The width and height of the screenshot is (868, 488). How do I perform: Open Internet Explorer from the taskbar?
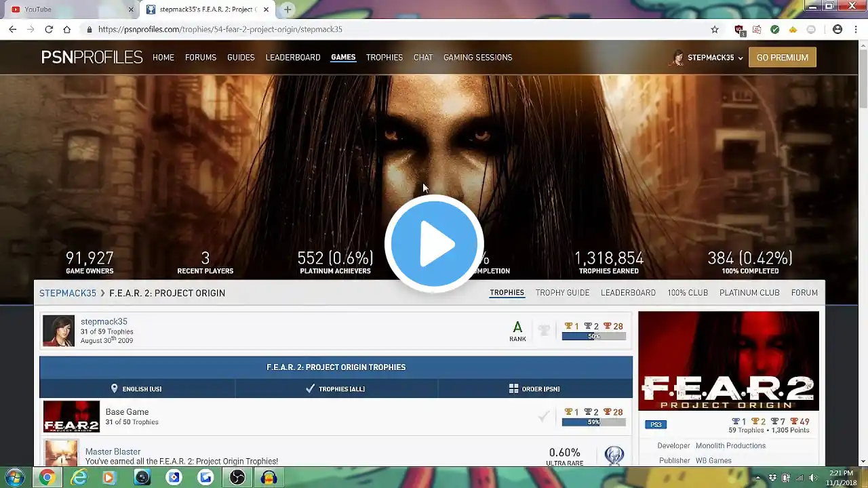click(x=79, y=478)
